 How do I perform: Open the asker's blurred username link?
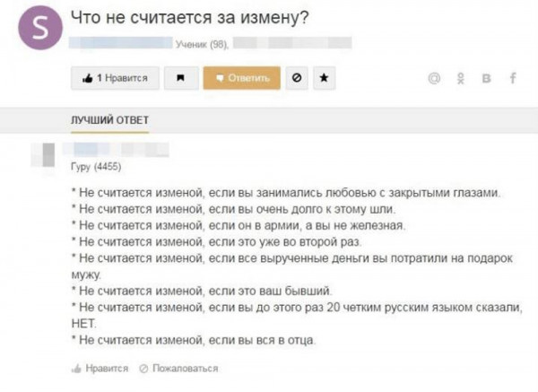[120, 41]
